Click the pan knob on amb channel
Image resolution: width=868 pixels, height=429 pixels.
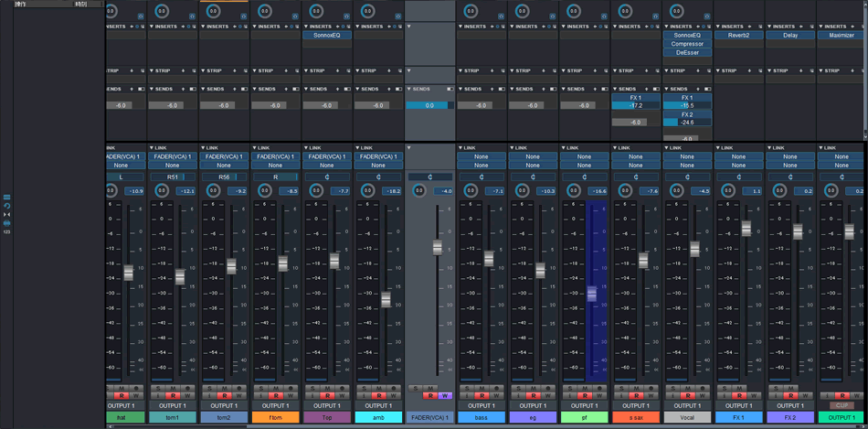pyautogui.click(x=368, y=191)
